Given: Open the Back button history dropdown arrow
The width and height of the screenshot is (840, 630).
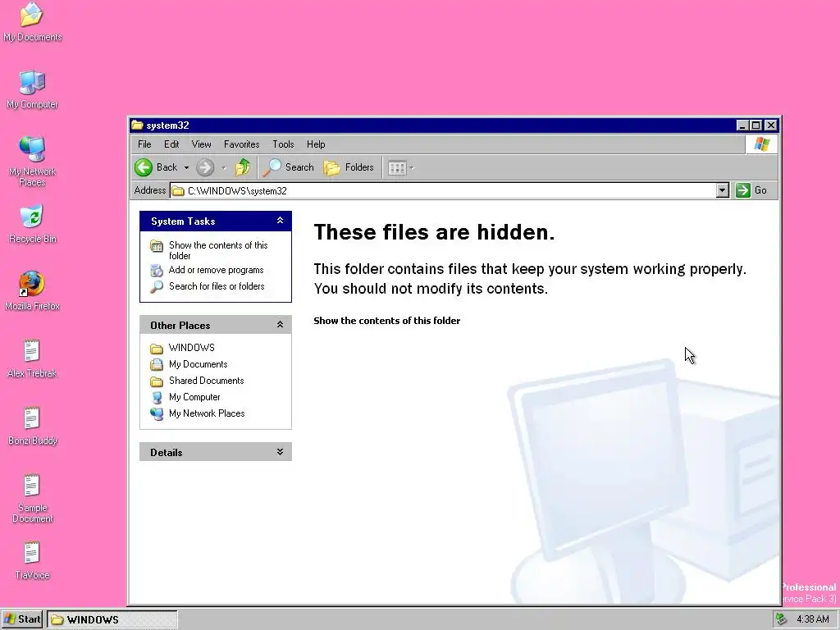Looking at the screenshot, I should click(x=186, y=167).
